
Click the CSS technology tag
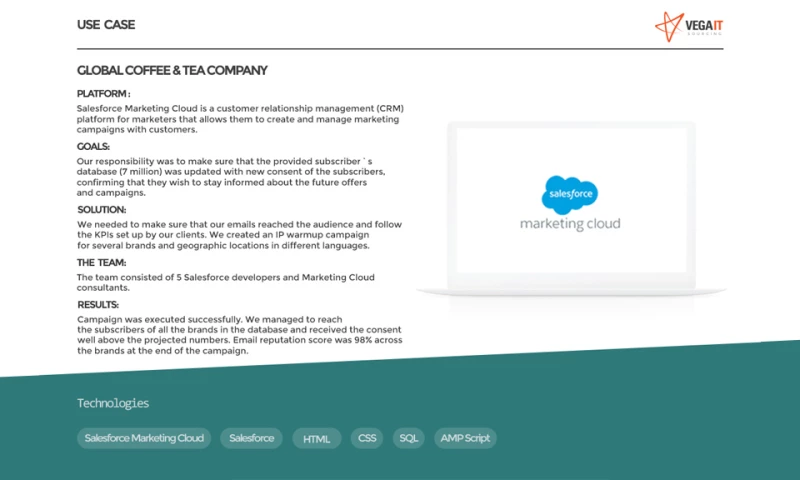(x=367, y=438)
